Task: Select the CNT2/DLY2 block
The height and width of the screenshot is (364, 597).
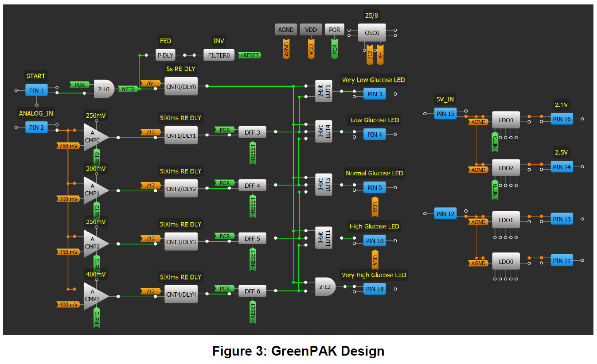Action: [181, 188]
